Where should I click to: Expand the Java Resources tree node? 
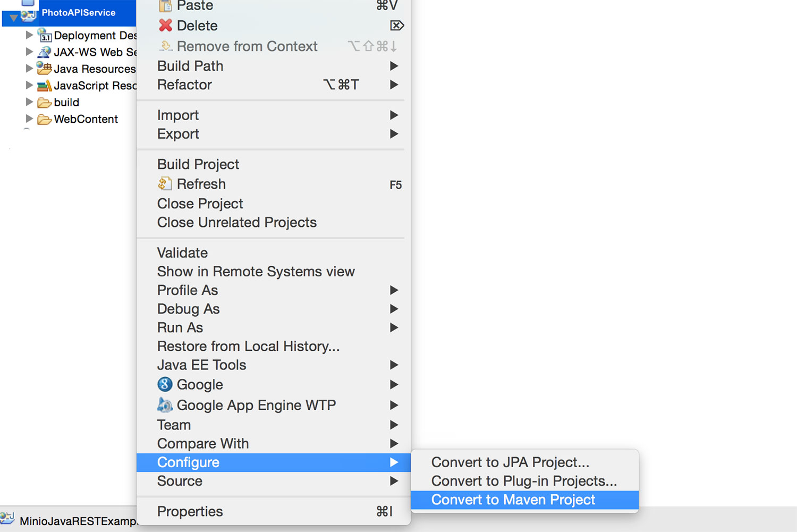point(29,69)
